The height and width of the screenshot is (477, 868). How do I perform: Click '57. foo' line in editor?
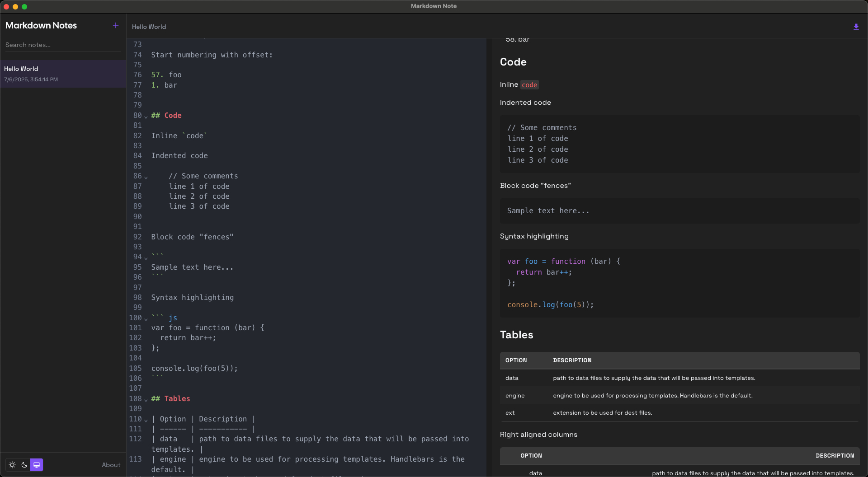166,75
